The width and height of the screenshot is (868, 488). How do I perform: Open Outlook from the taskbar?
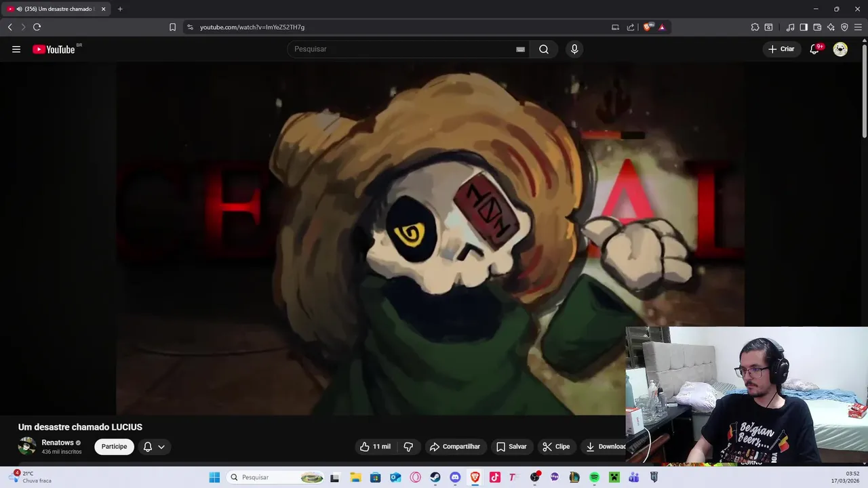(395, 477)
